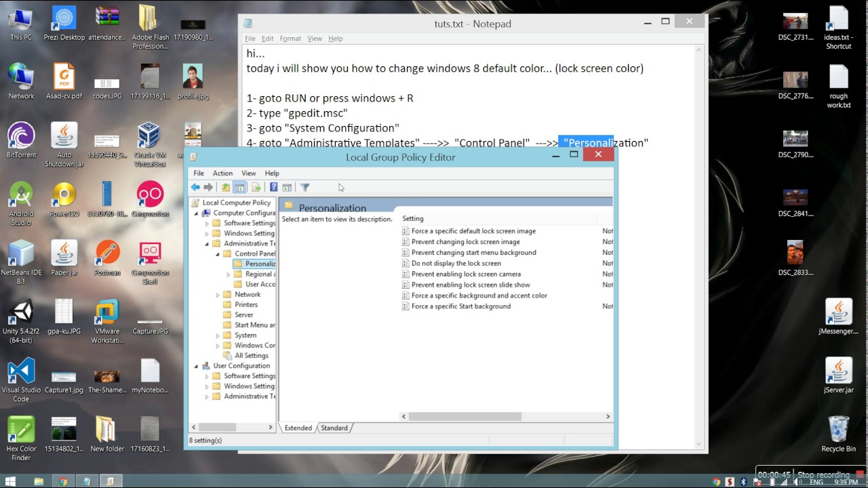Select the Network desktop icon
The image size is (868, 488).
[x=21, y=81]
